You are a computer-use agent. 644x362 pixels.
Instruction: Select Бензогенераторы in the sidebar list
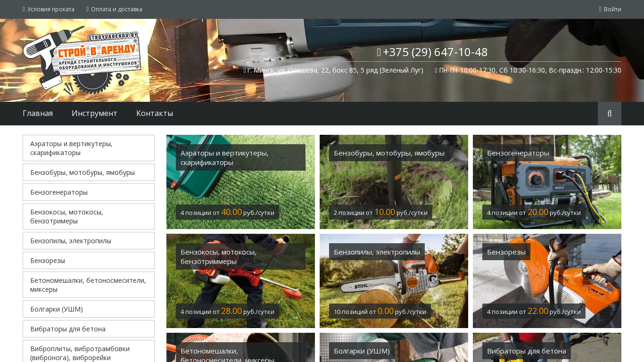coord(89,192)
